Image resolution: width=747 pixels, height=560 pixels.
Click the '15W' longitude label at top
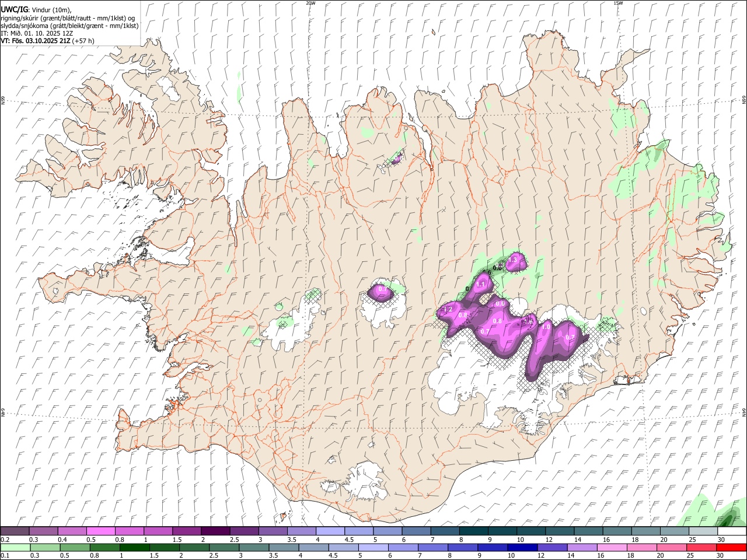pos(617,3)
